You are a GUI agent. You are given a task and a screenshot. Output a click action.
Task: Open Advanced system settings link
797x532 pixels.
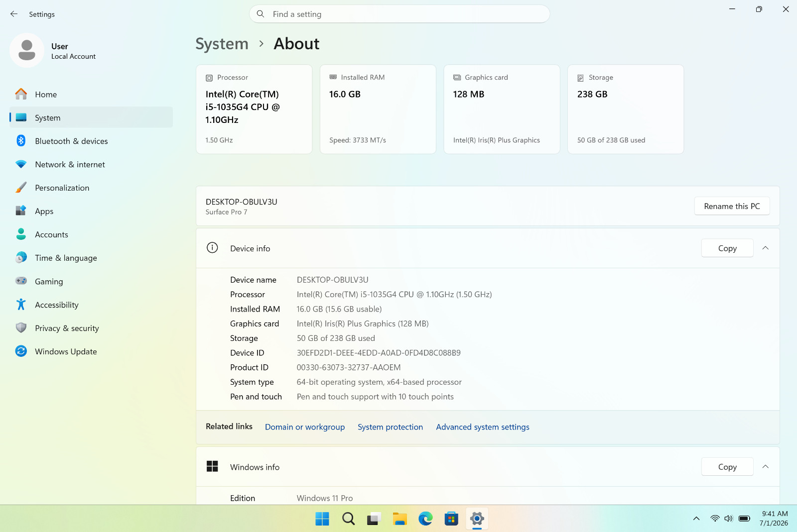483,427
